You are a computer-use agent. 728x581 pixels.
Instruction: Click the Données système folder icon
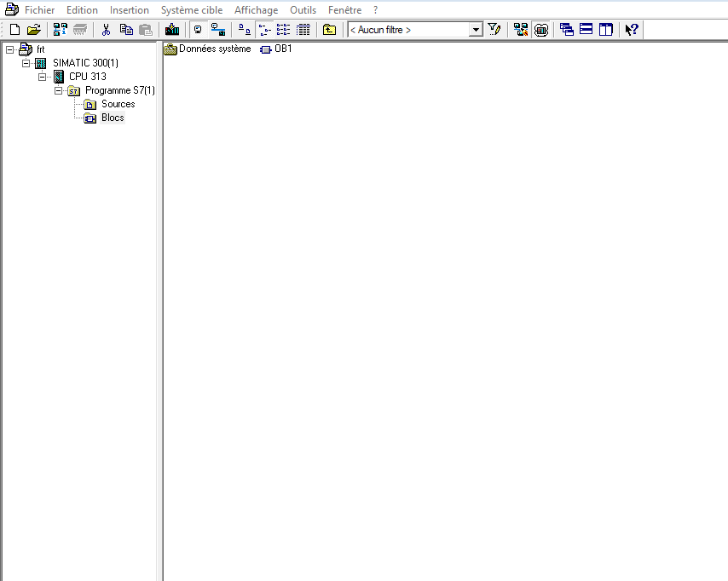click(x=170, y=49)
